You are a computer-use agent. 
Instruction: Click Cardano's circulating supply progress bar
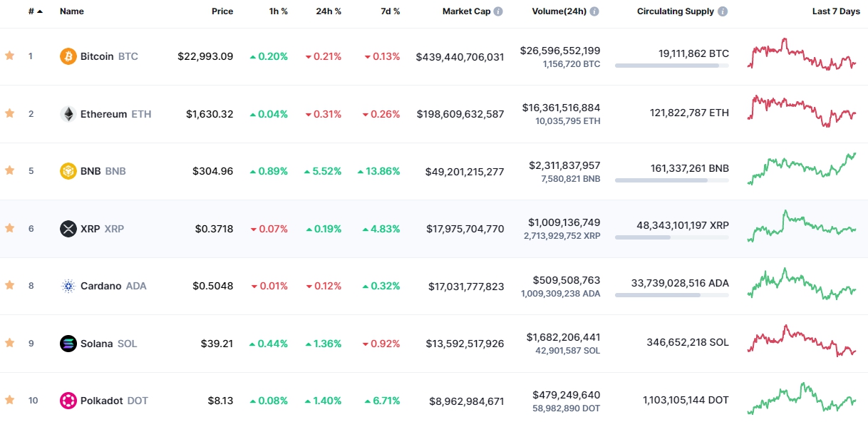coord(672,295)
